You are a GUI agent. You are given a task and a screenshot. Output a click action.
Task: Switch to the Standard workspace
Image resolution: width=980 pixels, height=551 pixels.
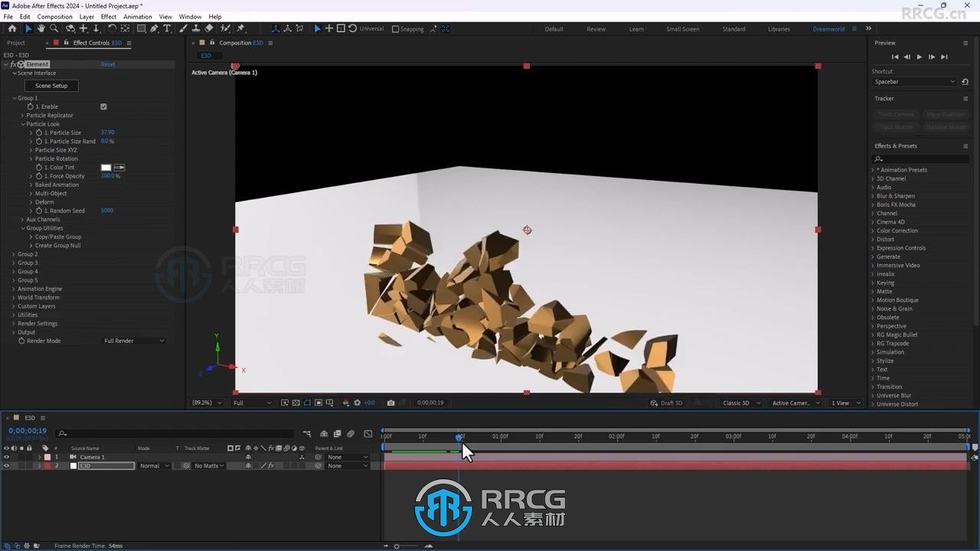[x=733, y=29]
